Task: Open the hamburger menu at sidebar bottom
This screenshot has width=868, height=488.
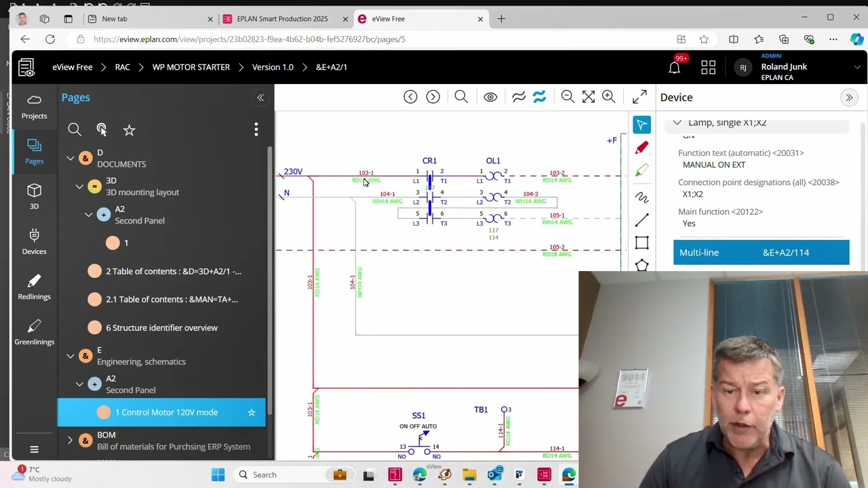Action: tap(34, 449)
